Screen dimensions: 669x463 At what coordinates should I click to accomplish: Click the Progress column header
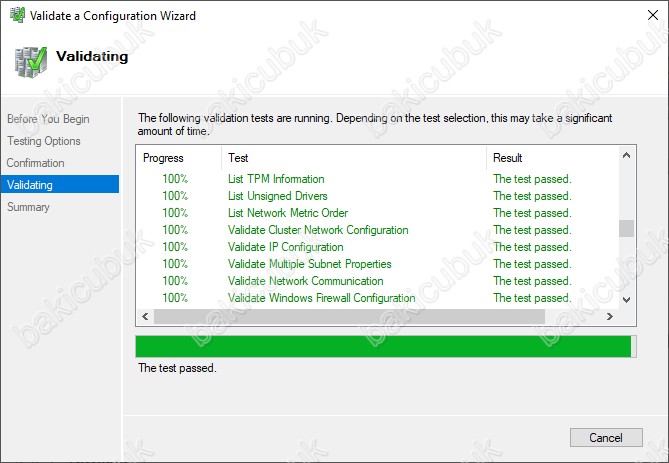tap(179, 158)
